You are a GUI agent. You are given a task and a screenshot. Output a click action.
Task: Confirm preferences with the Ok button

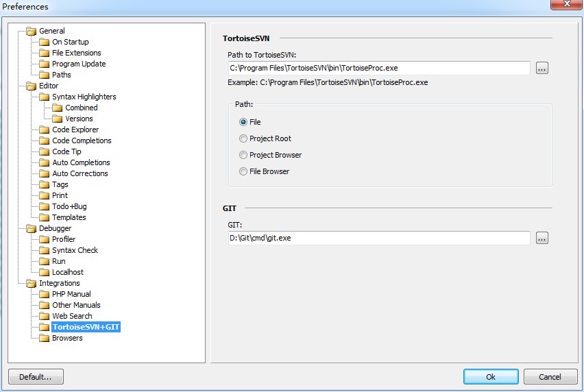click(x=491, y=377)
